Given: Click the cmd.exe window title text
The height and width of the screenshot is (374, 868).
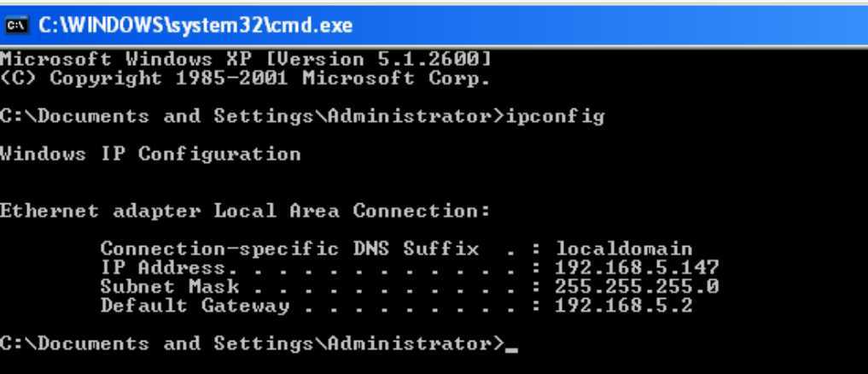Looking at the screenshot, I should click(x=195, y=26).
